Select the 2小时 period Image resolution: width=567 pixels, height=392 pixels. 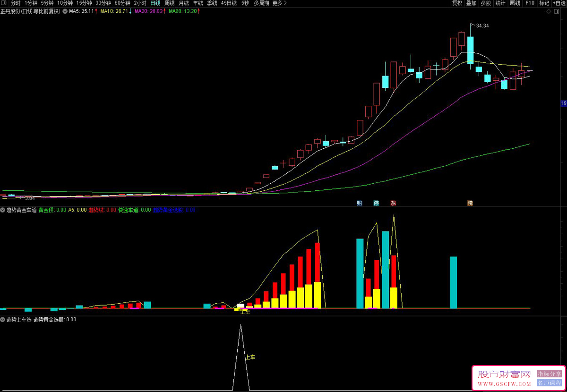(140, 3)
